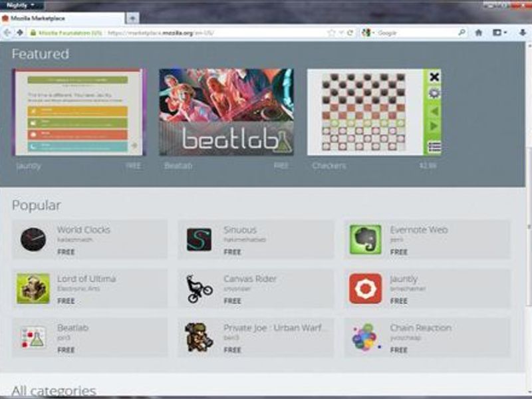
Task: Open the Chain Reaction name link
Action: pyautogui.click(x=421, y=328)
